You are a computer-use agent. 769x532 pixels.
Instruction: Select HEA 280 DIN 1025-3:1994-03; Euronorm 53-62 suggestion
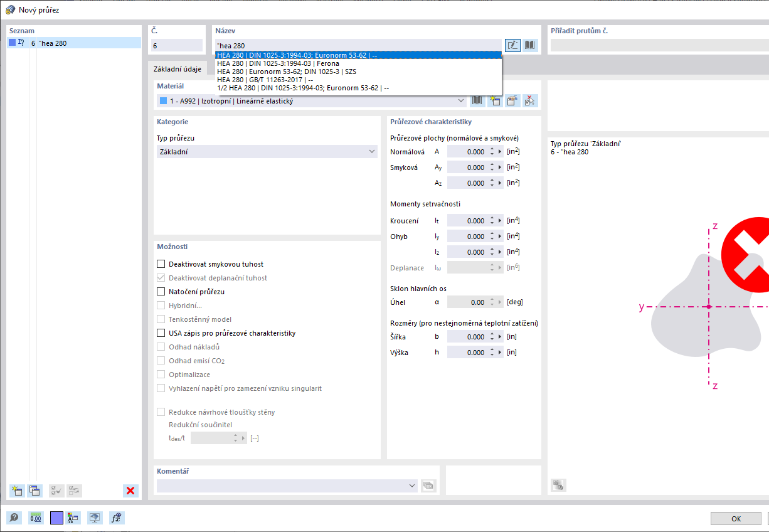pyautogui.click(x=358, y=55)
